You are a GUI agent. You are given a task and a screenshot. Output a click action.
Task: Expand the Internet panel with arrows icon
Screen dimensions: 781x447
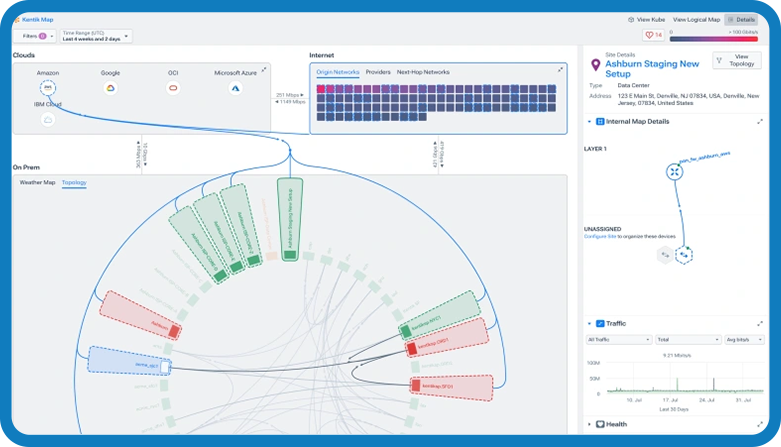[560, 70]
